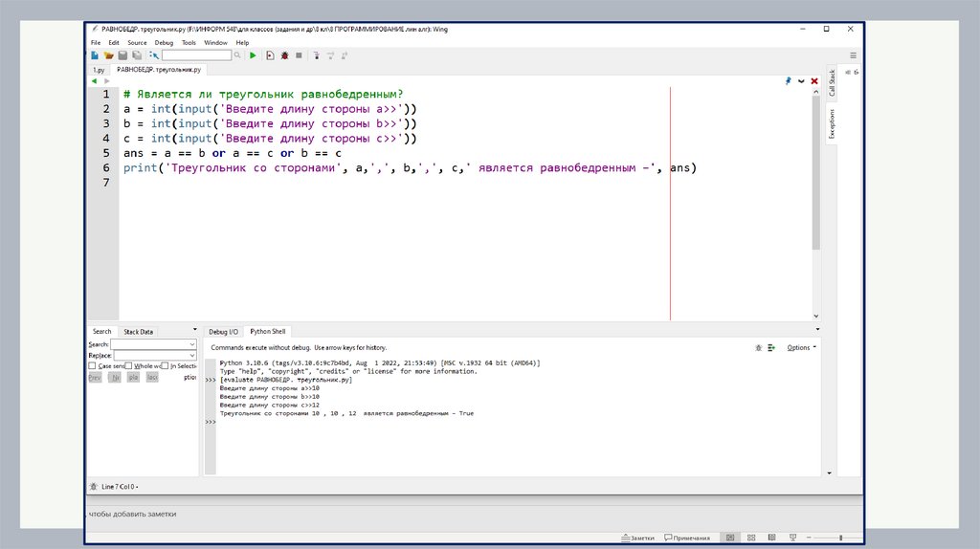Switch to the 1.py editor tab
Screen dimensions: 980x549
[98, 70]
